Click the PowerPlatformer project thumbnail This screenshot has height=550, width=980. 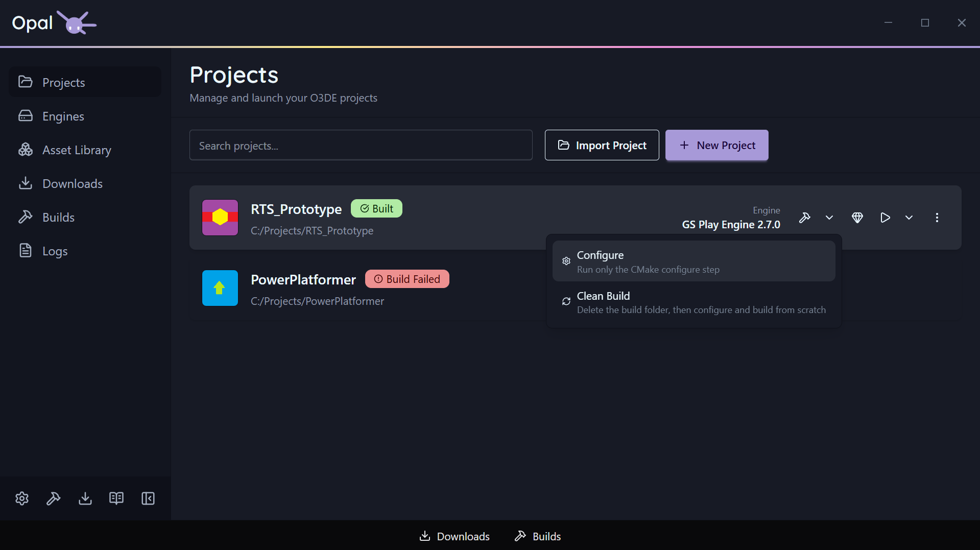coord(220,288)
